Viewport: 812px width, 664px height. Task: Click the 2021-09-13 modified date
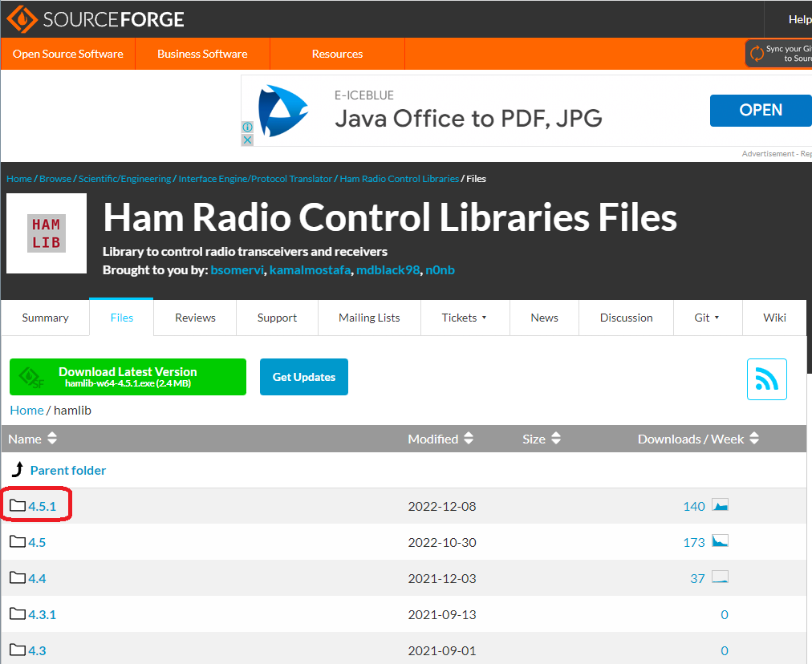pos(442,614)
